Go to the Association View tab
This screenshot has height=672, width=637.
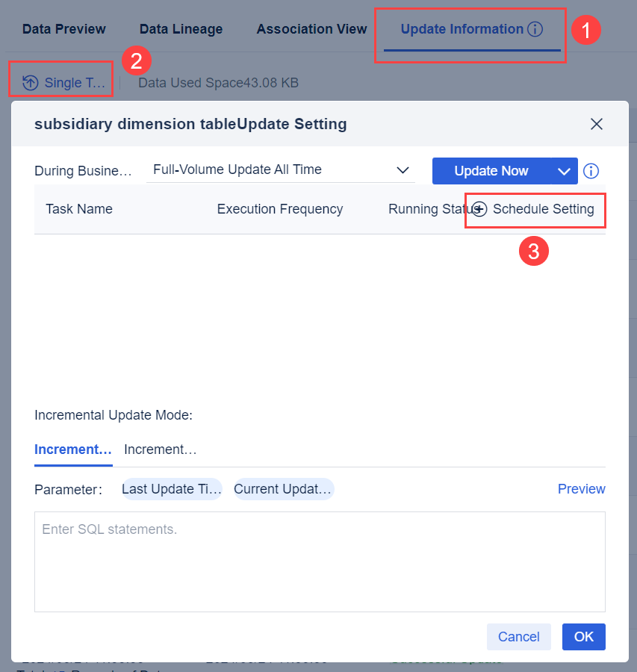[x=311, y=30]
